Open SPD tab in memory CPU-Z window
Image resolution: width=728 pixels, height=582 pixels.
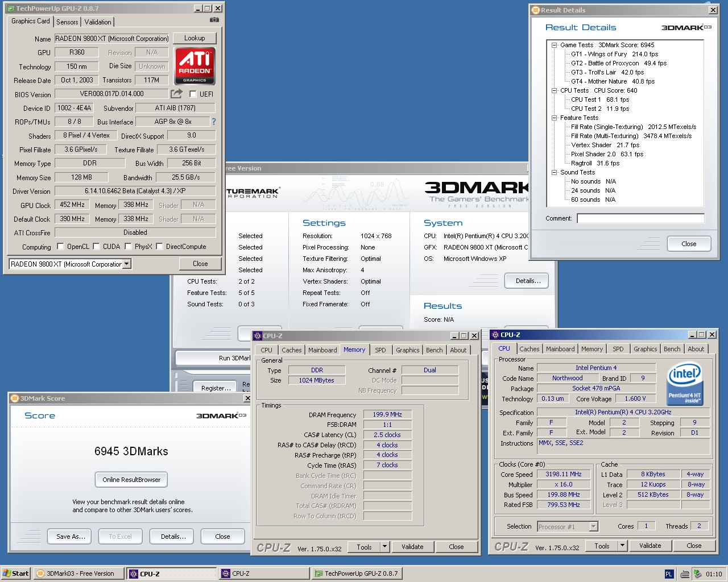(x=380, y=350)
